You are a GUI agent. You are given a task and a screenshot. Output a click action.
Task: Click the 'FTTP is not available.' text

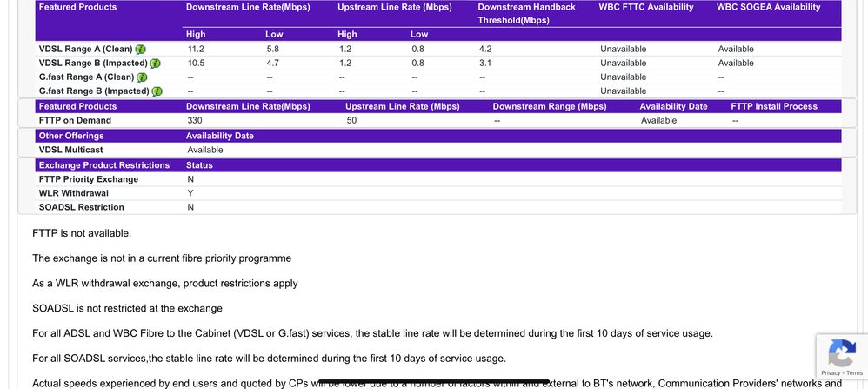click(82, 233)
